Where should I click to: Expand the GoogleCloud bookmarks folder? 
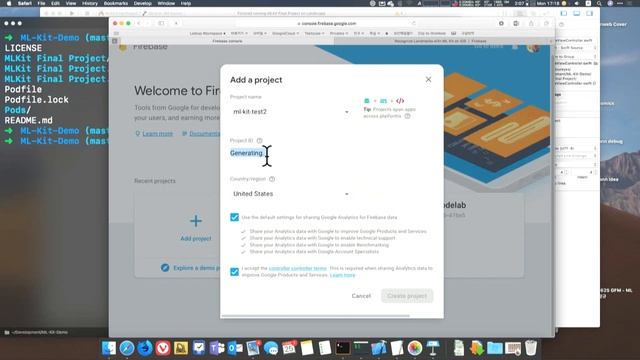click(x=285, y=33)
